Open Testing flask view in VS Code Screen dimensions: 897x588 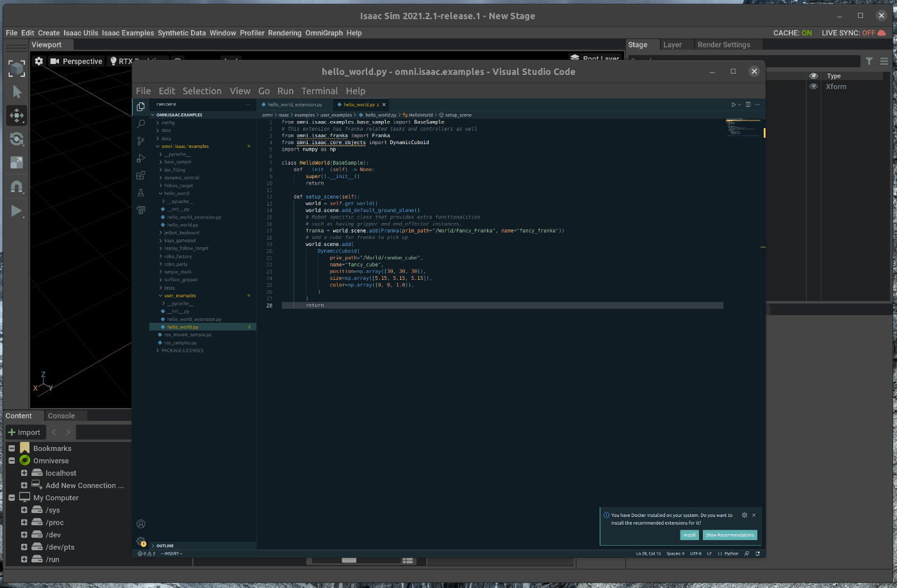pyautogui.click(x=141, y=193)
